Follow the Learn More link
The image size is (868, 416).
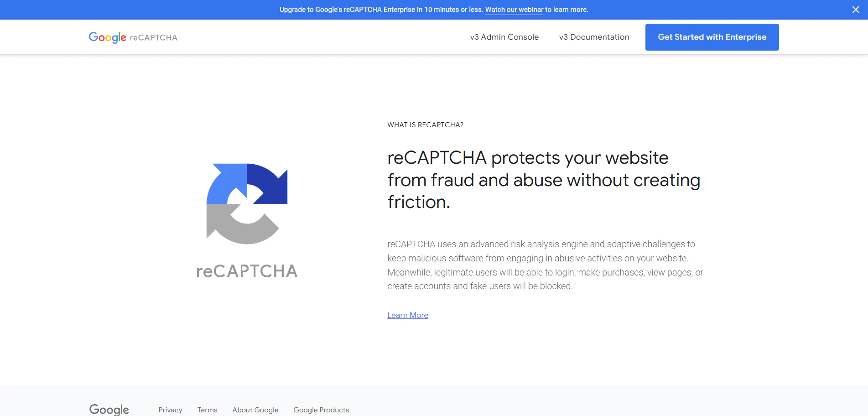[408, 315]
